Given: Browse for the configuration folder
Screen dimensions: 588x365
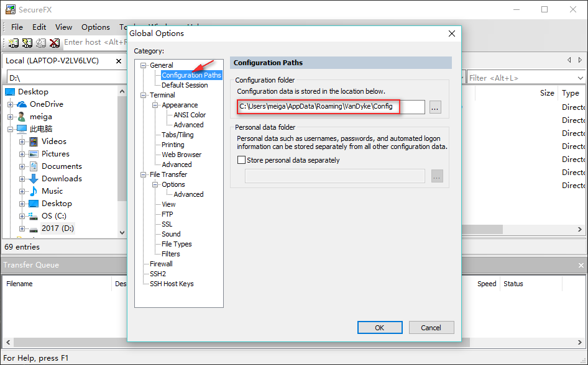Looking at the screenshot, I should pyautogui.click(x=435, y=107).
